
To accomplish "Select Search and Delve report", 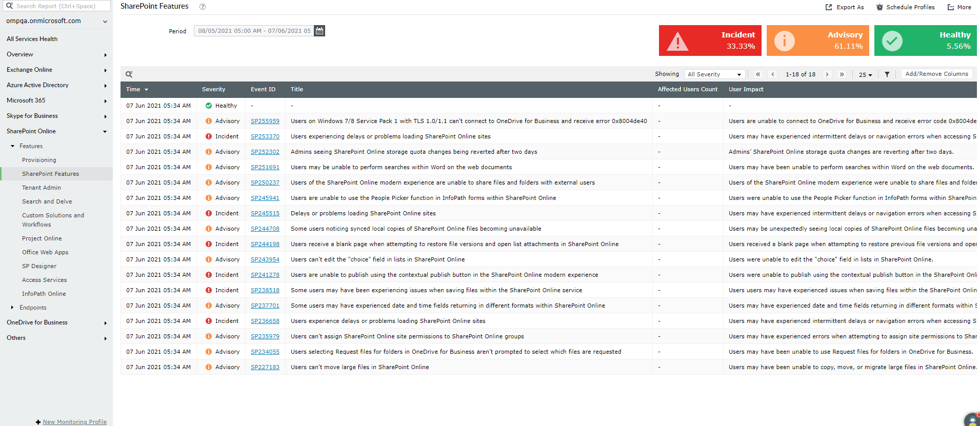I will (x=47, y=201).
